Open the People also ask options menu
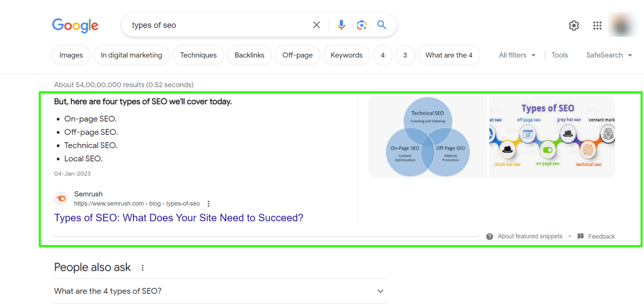The image size is (644, 304). [143, 267]
